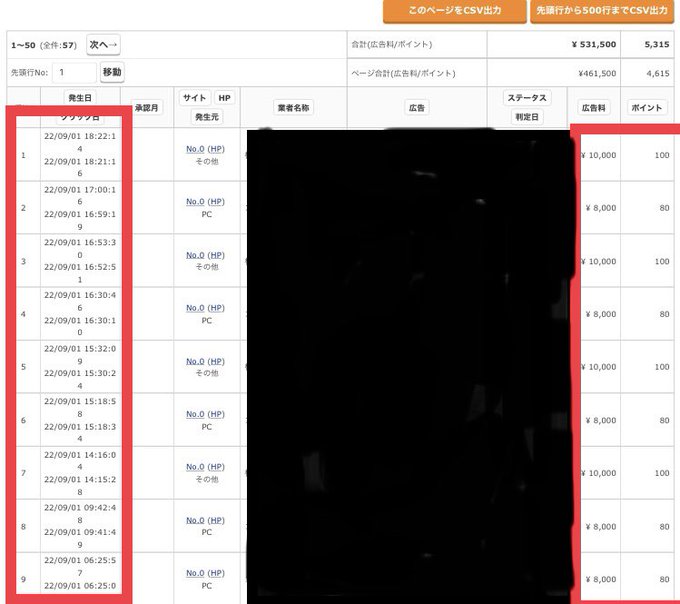
Task: Sort by ステータス column header
Action: click(527, 98)
